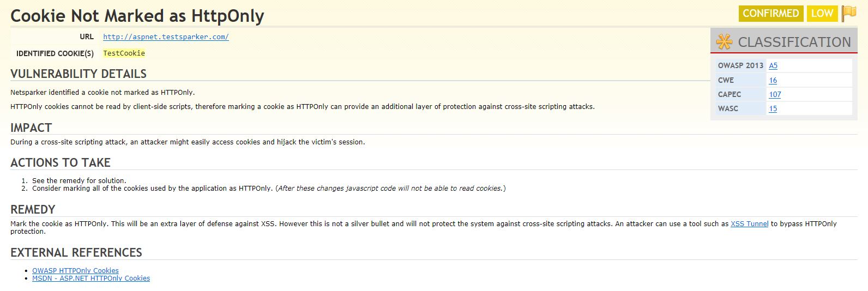Open the aspnet.testsparker.com URL link
The height and width of the screenshot is (291, 868).
[x=166, y=37]
